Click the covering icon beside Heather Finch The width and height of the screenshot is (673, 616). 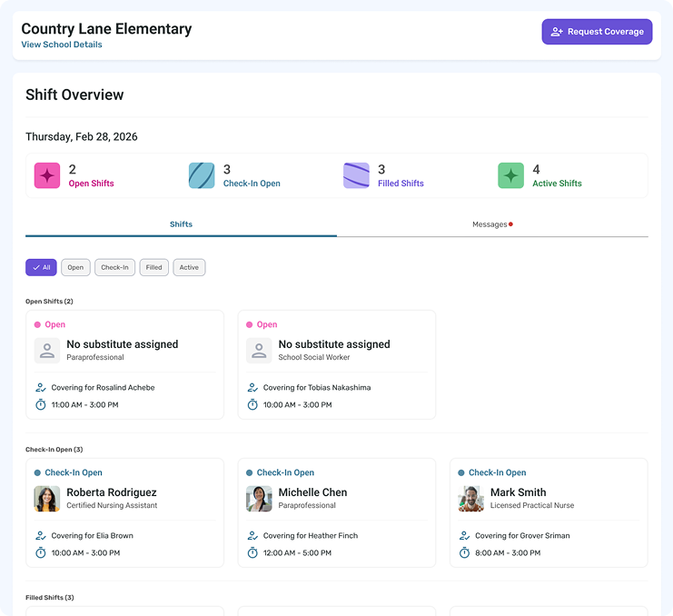(252, 536)
